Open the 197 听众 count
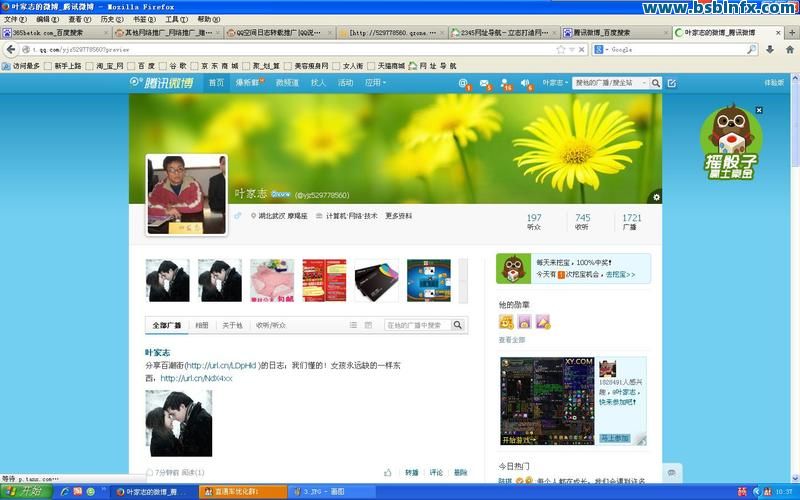The image size is (800, 500). (x=534, y=221)
